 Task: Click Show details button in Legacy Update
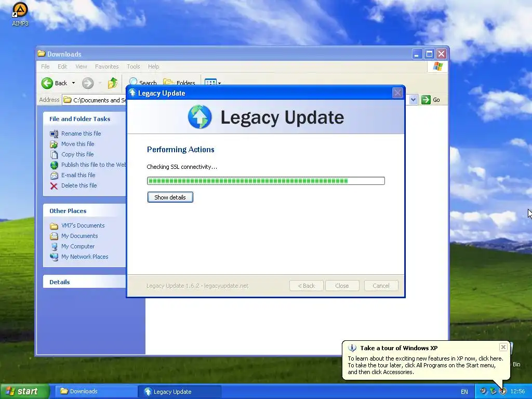[170, 197]
